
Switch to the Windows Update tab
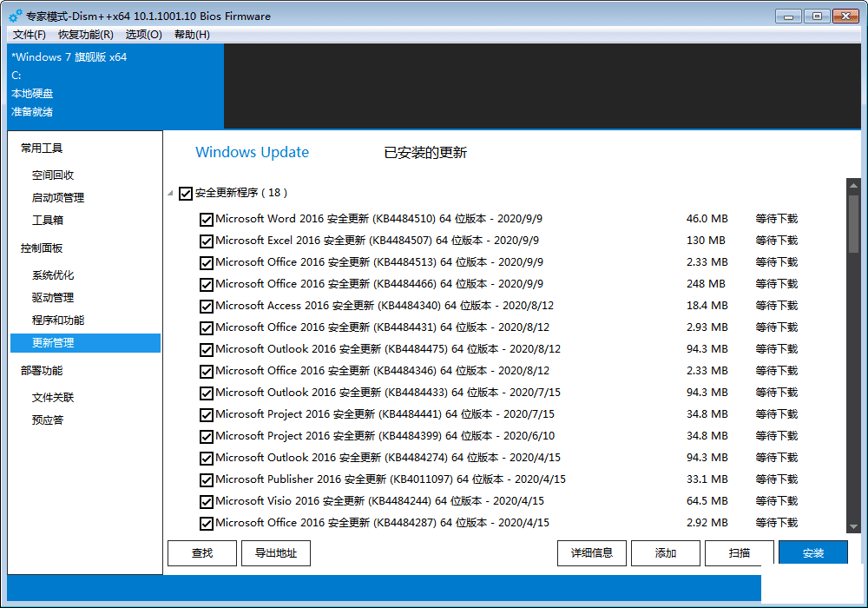point(252,152)
